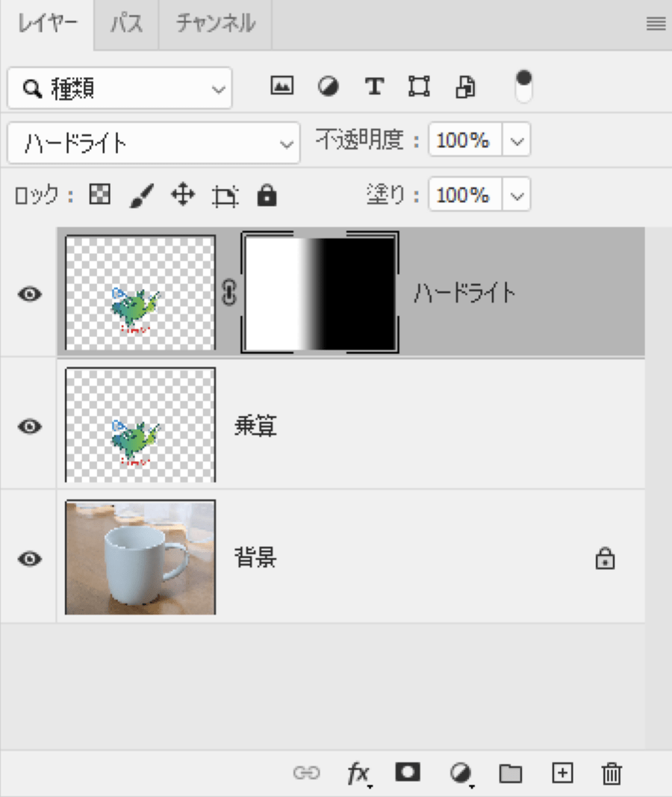The width and height of the screenshot is (672, 797).
Task: Lock layer position move icon
Action: [183, 195]
